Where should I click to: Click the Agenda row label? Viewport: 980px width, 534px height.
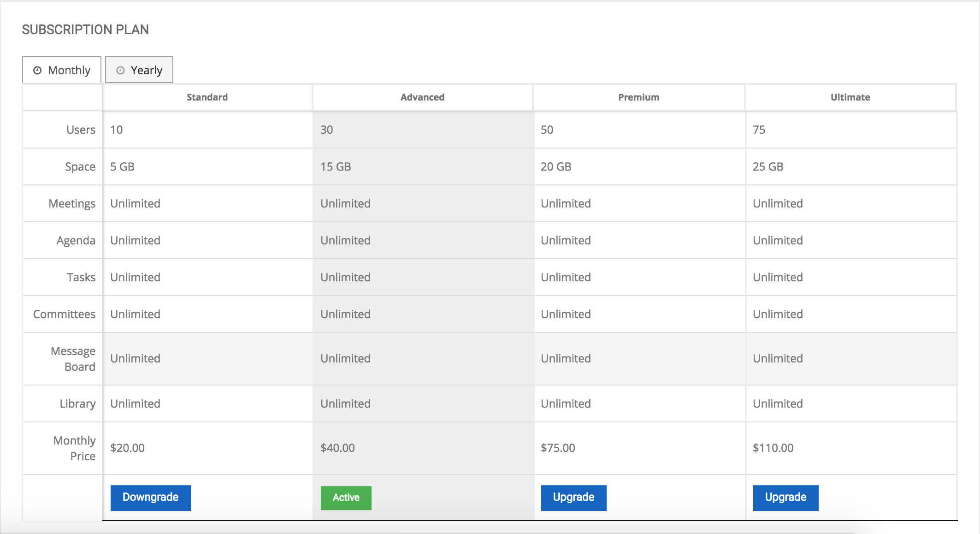[76, 241]
